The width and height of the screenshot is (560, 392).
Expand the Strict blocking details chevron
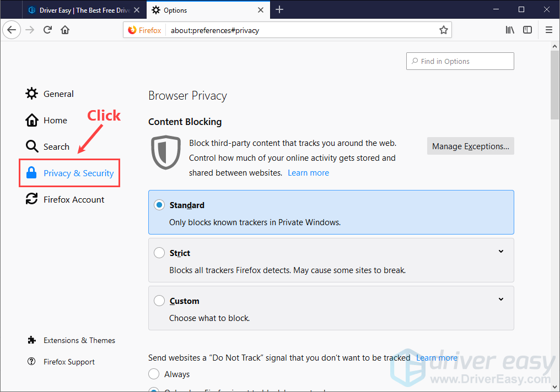[501, 251]
